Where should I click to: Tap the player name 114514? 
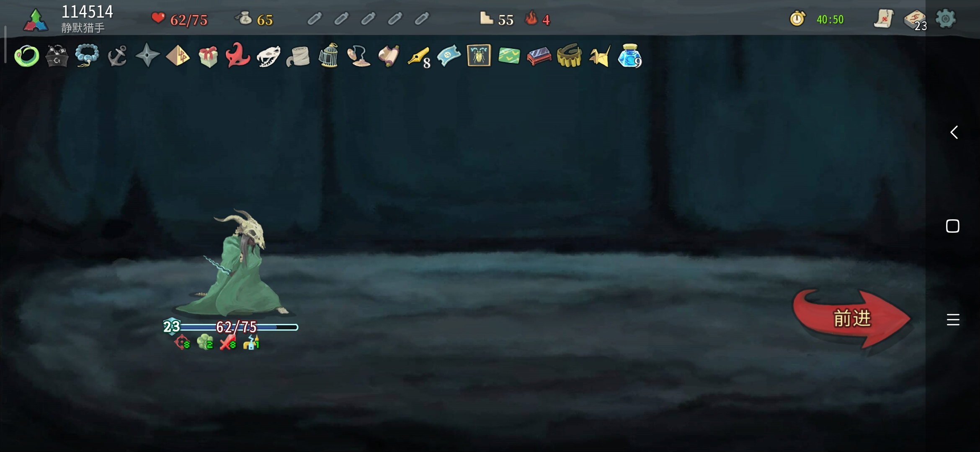(88, 12)
